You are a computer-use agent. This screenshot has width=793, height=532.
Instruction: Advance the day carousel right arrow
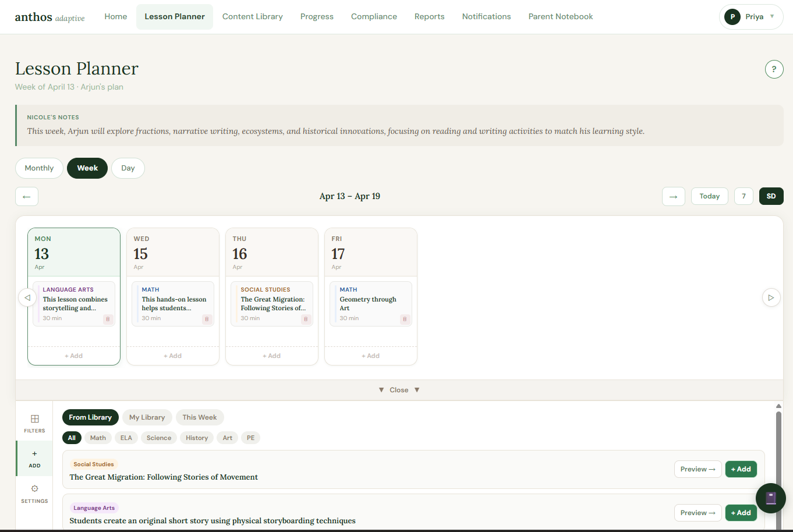tap(771, 297)
